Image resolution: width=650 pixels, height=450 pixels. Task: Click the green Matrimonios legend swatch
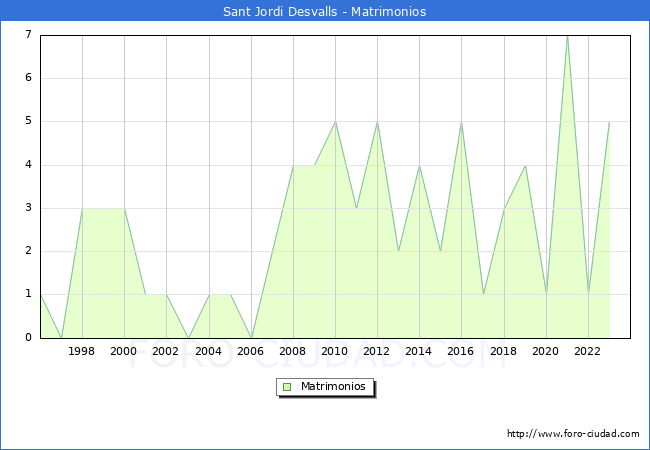tap(287, 387)
